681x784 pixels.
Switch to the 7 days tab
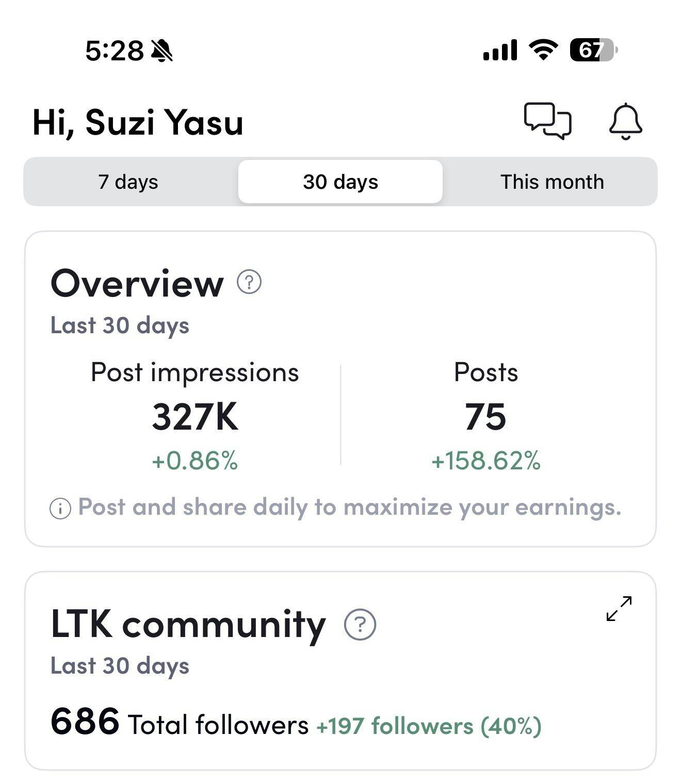pyautogui.click(x=128, y=182)
